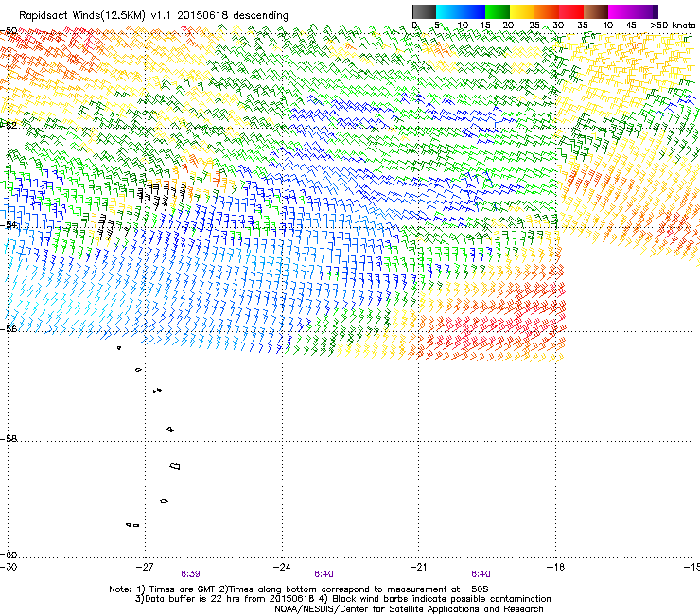Click the -30 longitude axis label
The width and height of the screenshot is (700, 615).
tap(9, 567)
